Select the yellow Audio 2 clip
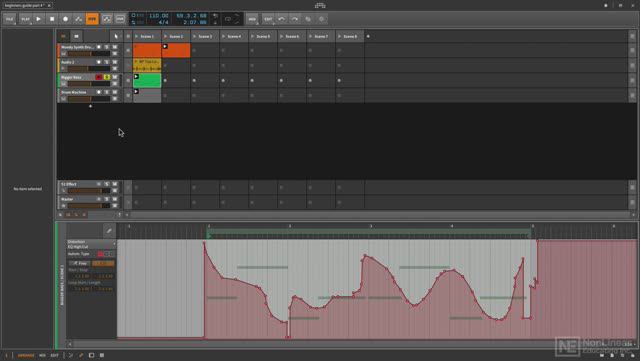 click(147, 65)
